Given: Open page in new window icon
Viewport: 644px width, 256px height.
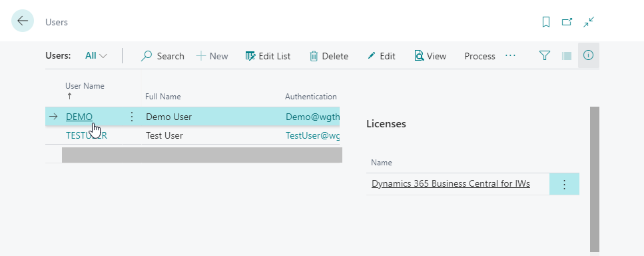Looking at the screenshot, I should coord(567,22).
